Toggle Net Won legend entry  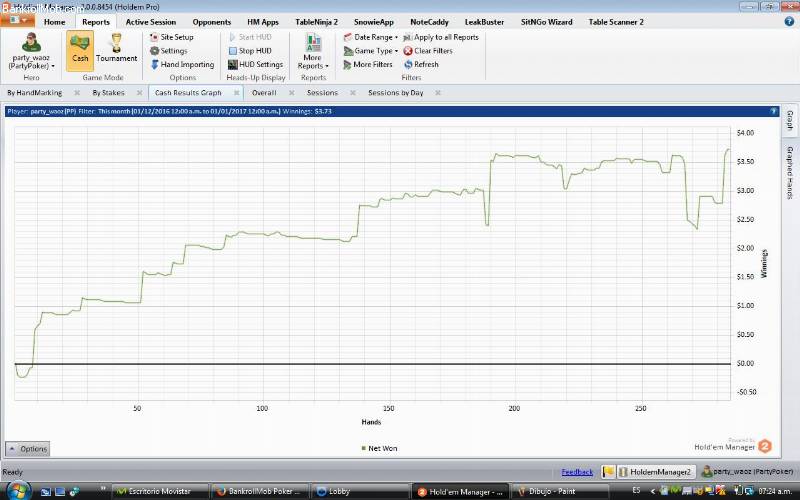click(x=379, y=448)
